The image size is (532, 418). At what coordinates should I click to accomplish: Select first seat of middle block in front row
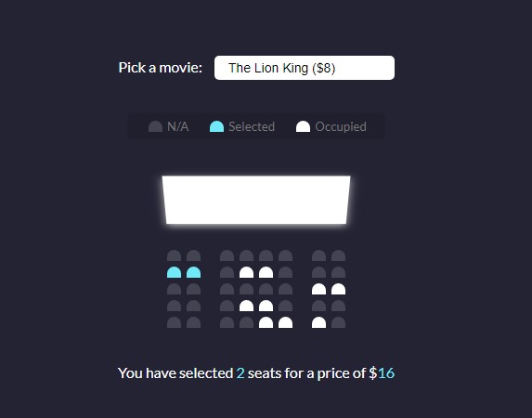(227, 255)
